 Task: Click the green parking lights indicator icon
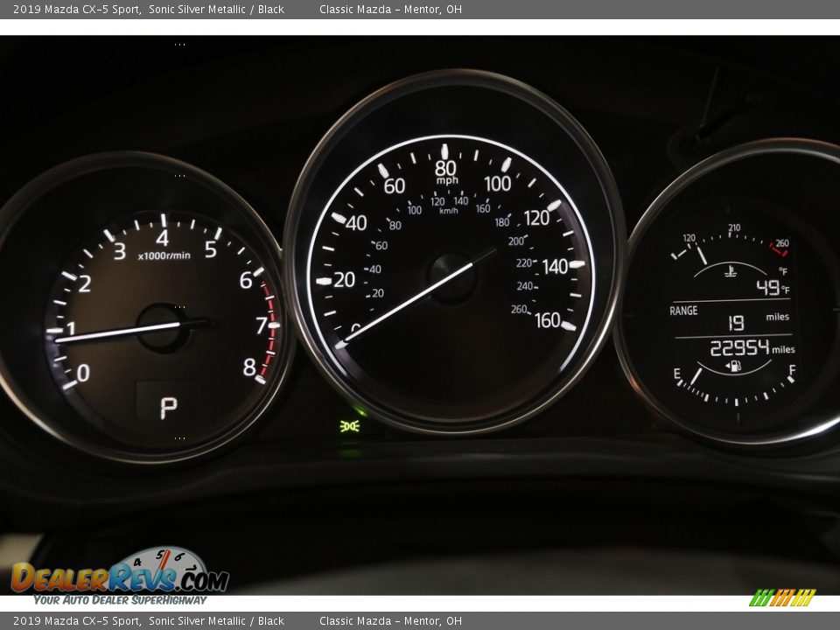coord(351,426)
